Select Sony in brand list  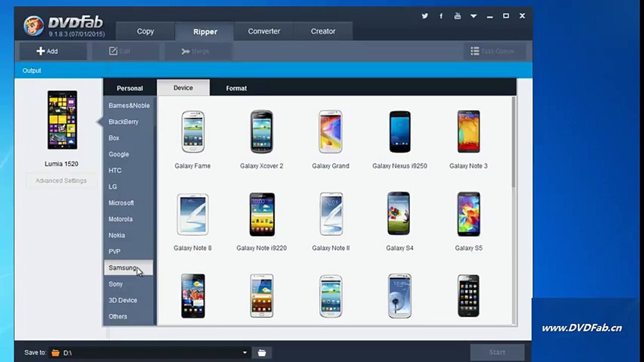tap(129, 284)
